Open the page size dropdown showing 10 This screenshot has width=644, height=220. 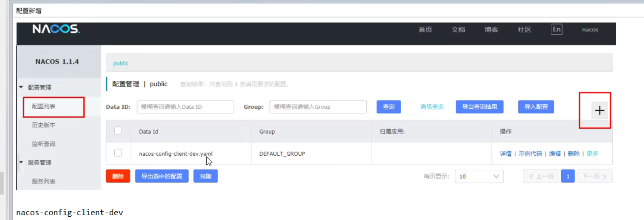tap(479, 176)
